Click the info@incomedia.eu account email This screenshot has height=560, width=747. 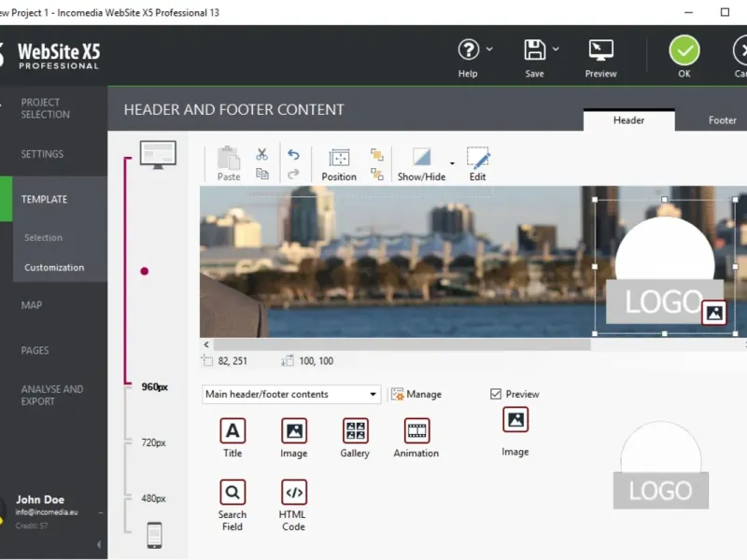pyautogui.click(x=47, y=512)
